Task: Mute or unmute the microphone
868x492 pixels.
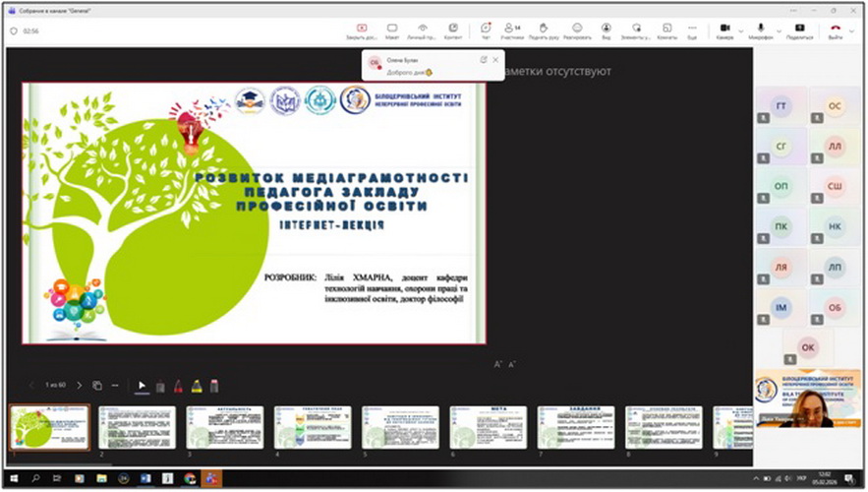Action: 760,31
